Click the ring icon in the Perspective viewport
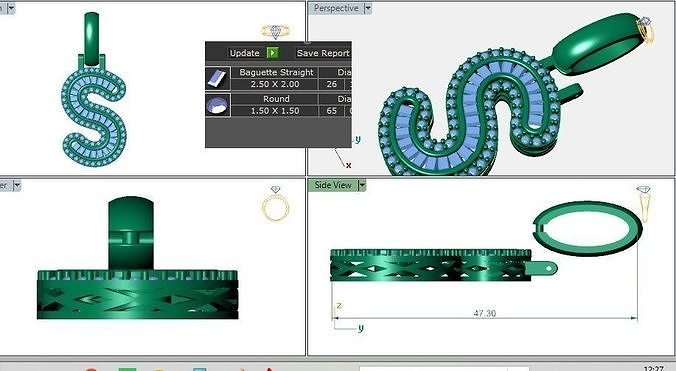 click(x=645, y=29)
